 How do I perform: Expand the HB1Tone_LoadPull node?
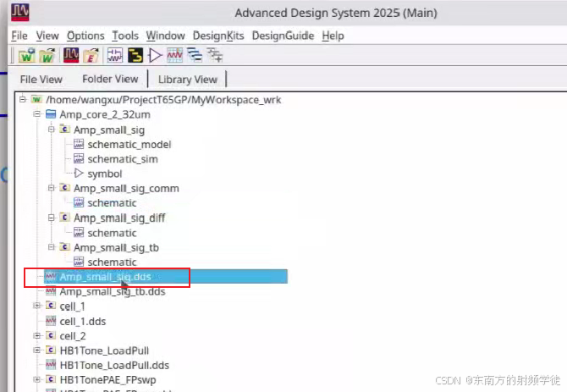point(36,350)
